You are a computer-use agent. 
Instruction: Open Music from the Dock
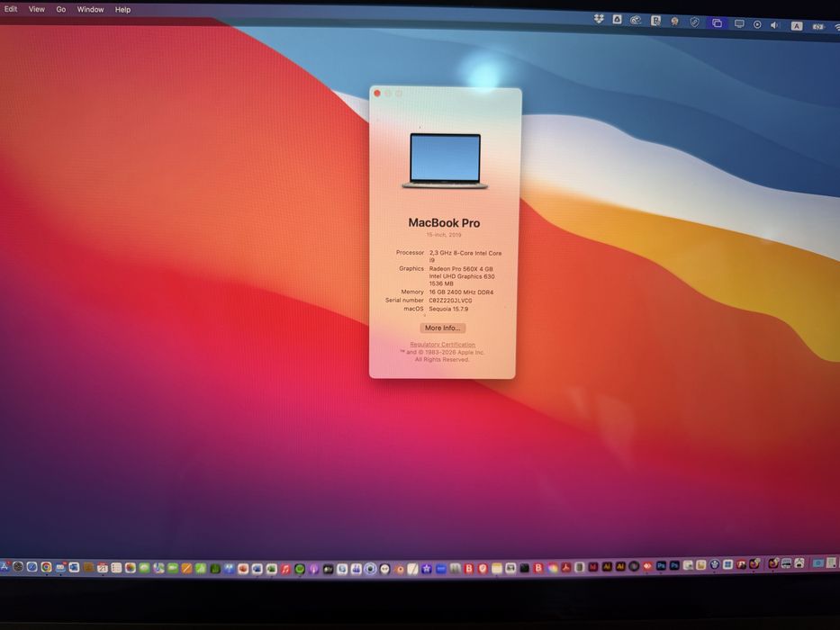[x=285, y=569]
